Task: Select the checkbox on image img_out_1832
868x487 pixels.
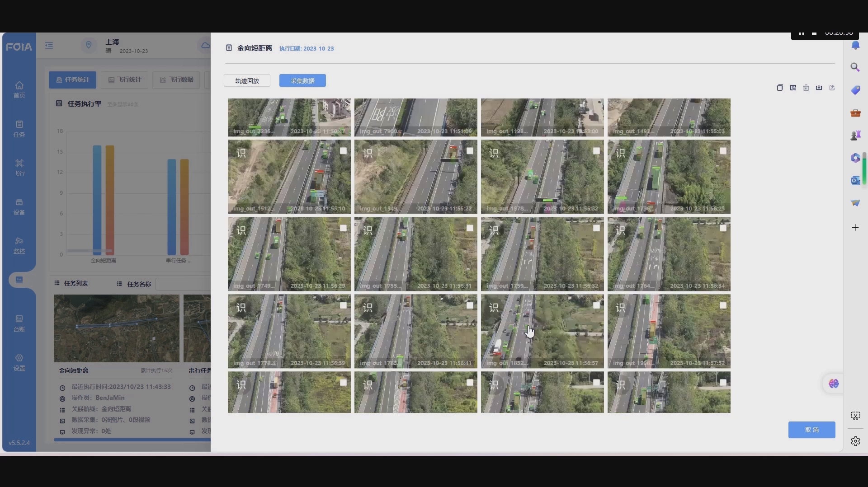Action: [x=596, y=306]
